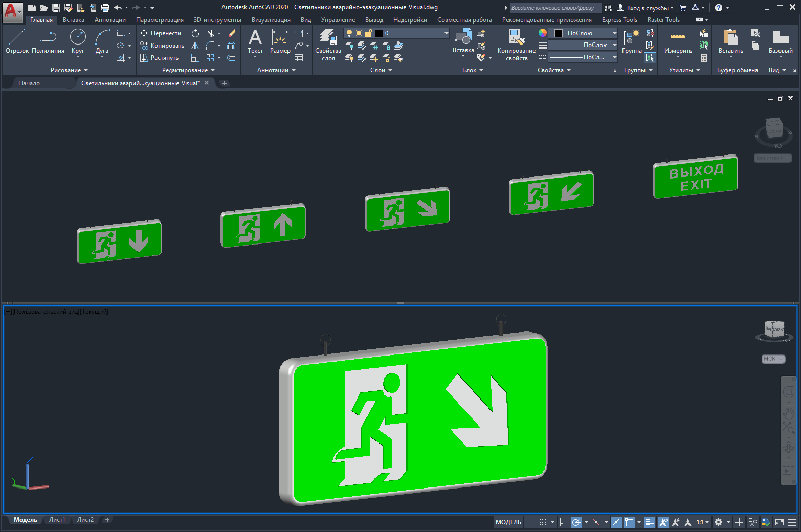Viewport: 801px width, 532px height.
Task: Click the keyword search input field
Action: coord(555,8)
